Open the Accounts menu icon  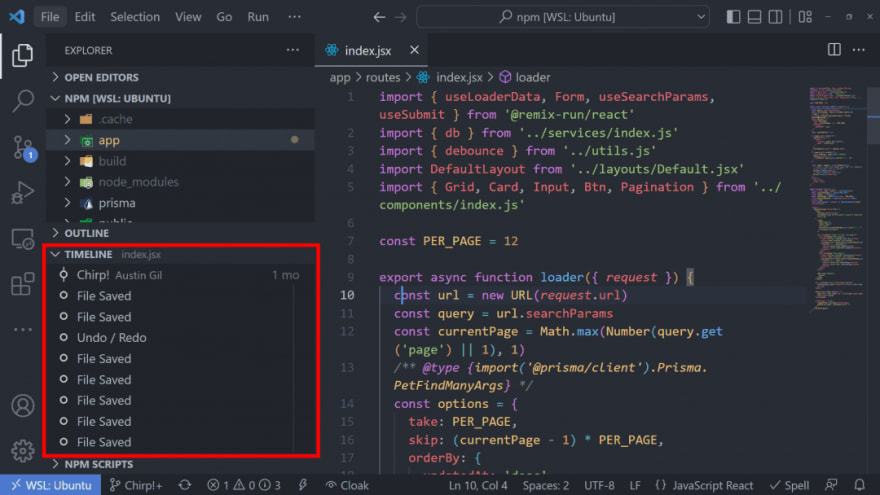pos(22,406)
